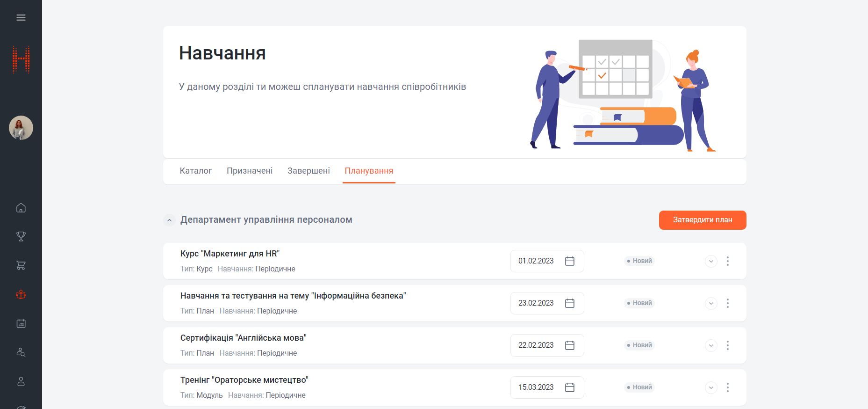Click the user avatar photo in the sidebar
The image size is (868, 409).
pyautogui.click(x=21, y=128)
